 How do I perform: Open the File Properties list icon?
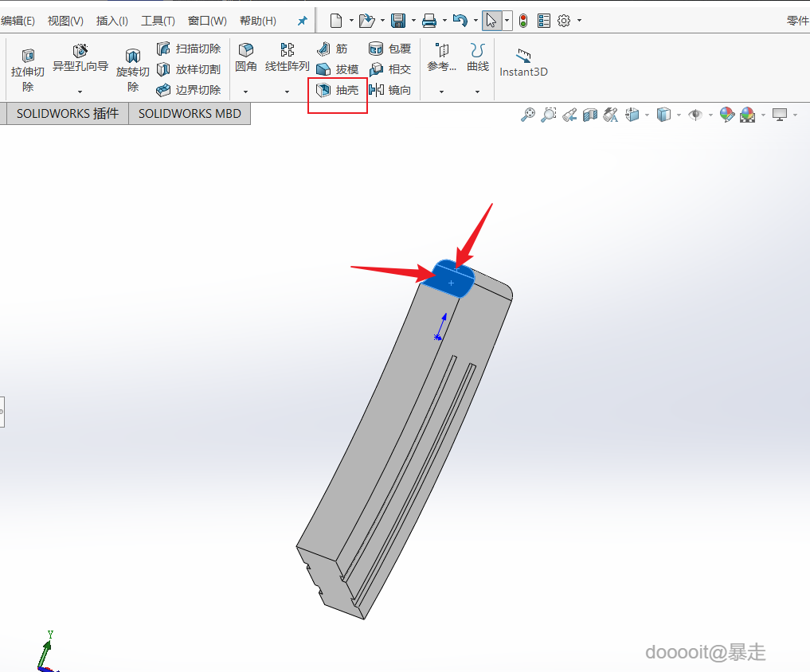click(x=543, y=21)
